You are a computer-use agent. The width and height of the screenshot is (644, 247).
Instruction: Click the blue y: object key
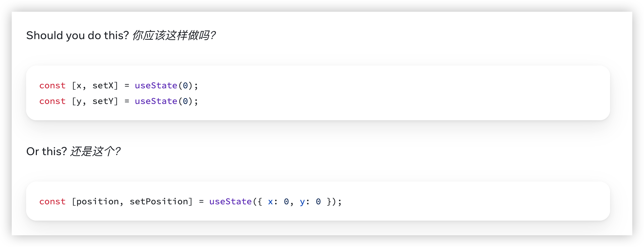[302, 202]
